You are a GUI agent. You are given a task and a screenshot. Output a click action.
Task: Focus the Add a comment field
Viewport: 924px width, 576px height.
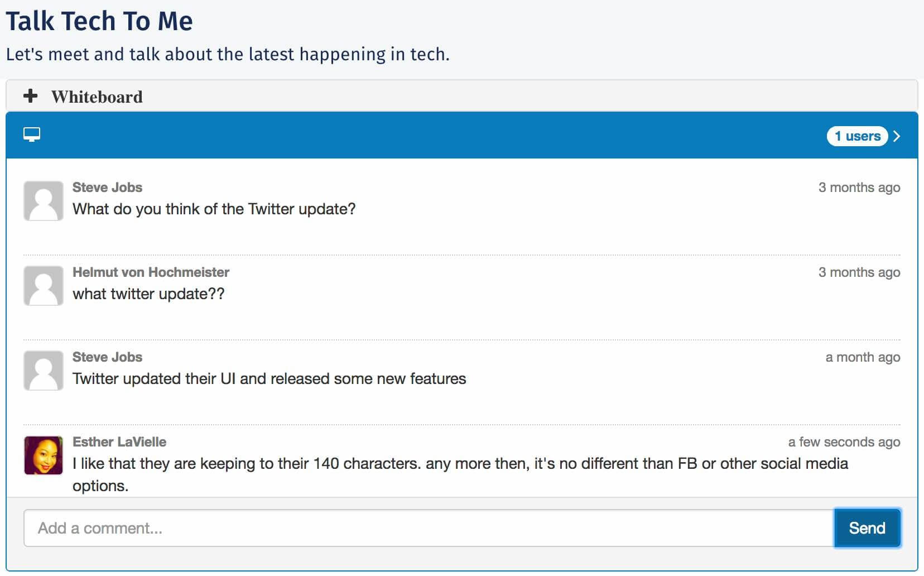point(429,528)
